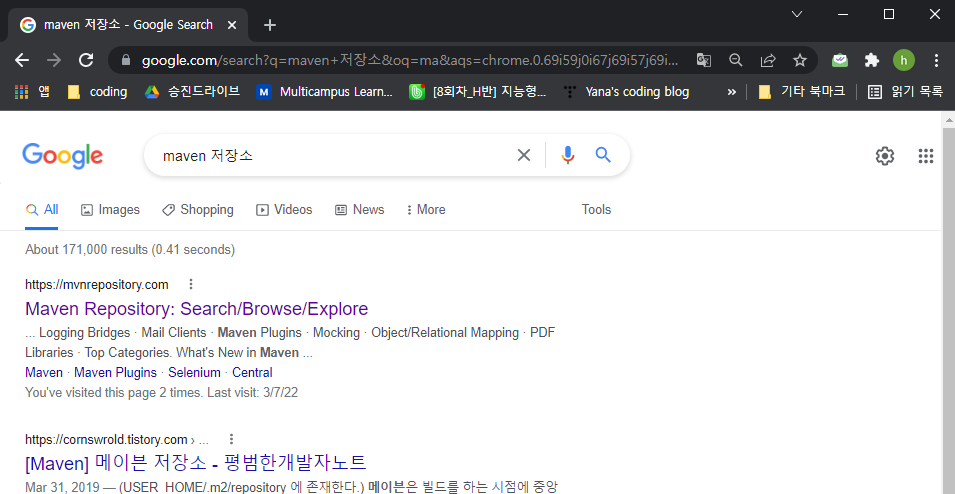This screenshot has width=955, height=494.
Task: Open the search Tools options
Action: click(x=596, y=210)
